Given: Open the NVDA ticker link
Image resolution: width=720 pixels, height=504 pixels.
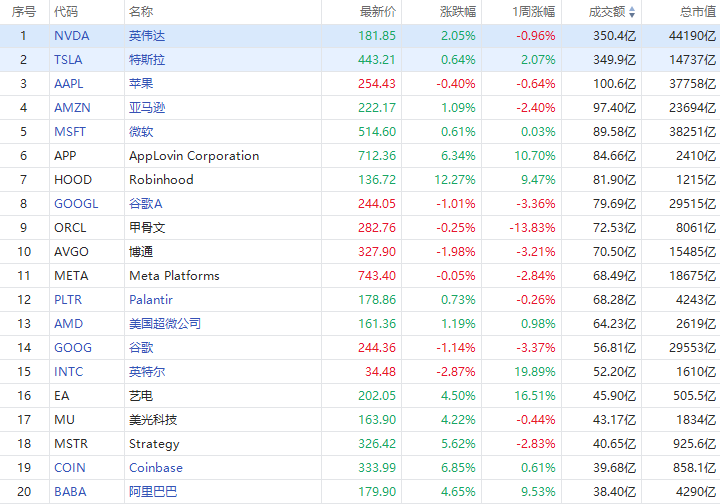Looking at the screenshot, I should [x=72, y=36].
